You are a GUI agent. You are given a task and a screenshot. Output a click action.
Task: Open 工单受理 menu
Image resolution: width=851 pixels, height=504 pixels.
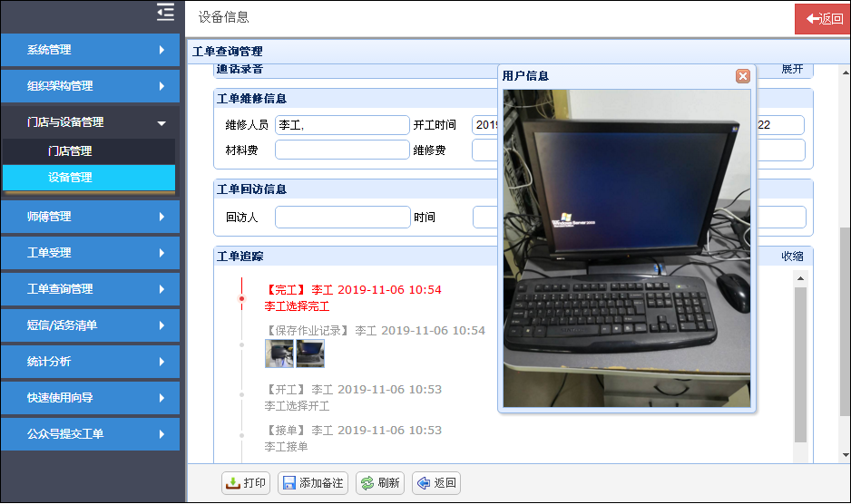[91, 253]
